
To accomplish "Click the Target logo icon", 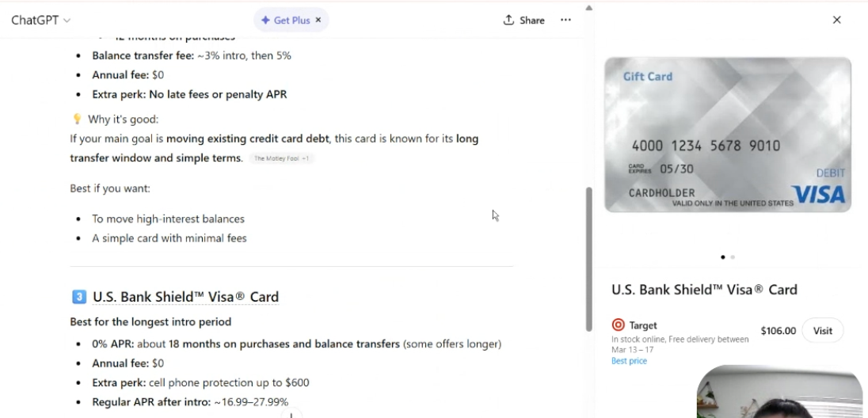I will pos(619,325).
